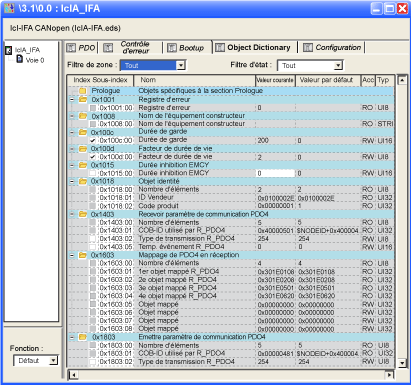
Task: Switch to the PDO tab
Action: point(81,48)
